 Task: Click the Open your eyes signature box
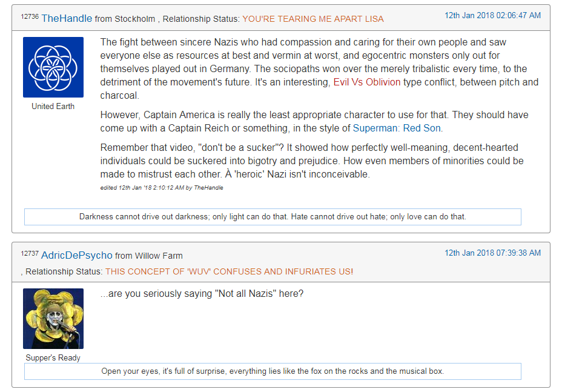(x=273, y=371)
